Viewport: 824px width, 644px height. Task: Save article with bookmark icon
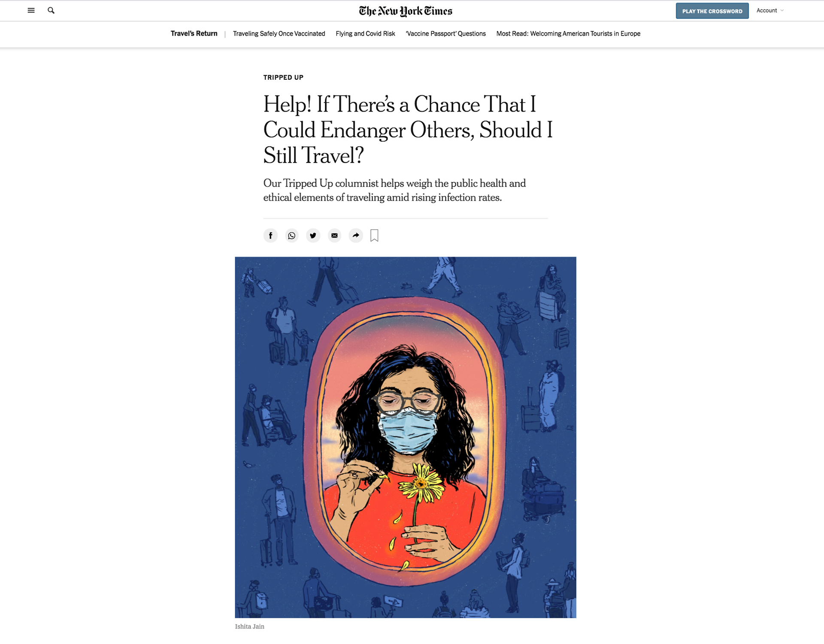[374, 236]
